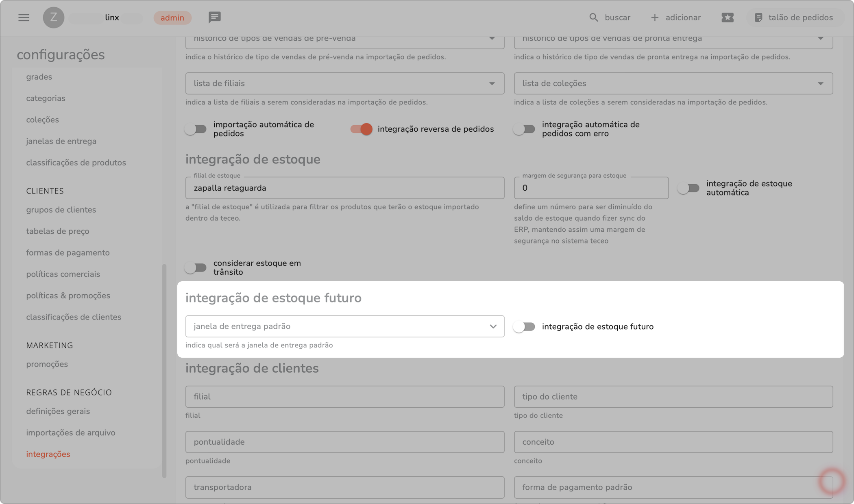
Task: Open the hamburger menu icon
Action: (x=24, y=17)
